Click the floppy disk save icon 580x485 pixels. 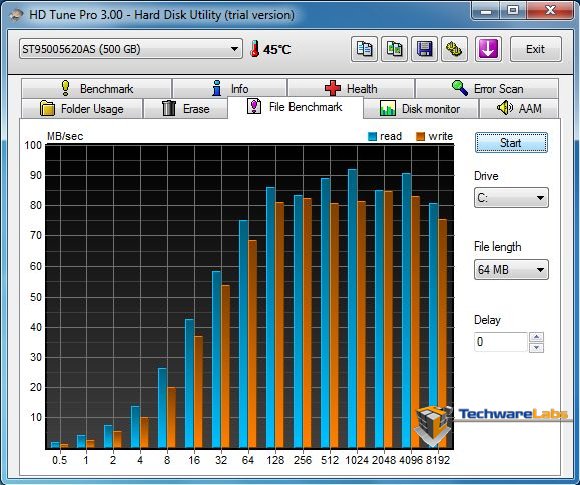425,49
